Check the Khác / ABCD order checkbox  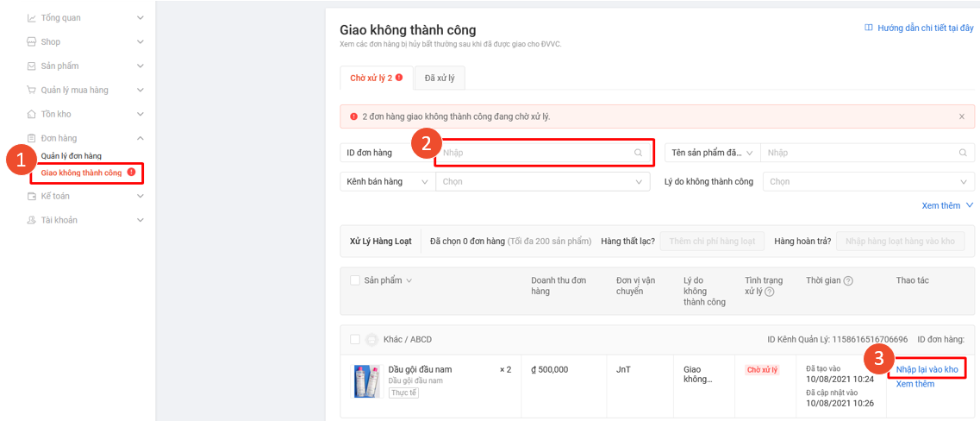pos(355,339)
